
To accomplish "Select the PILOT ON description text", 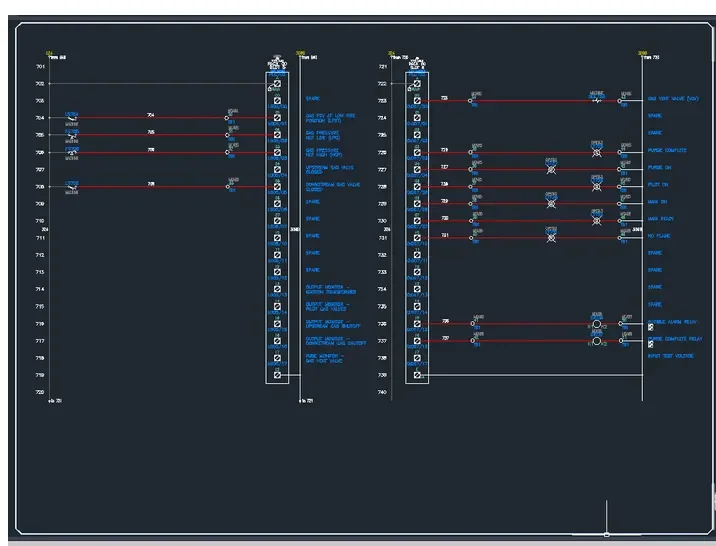I will coord(658,184).
